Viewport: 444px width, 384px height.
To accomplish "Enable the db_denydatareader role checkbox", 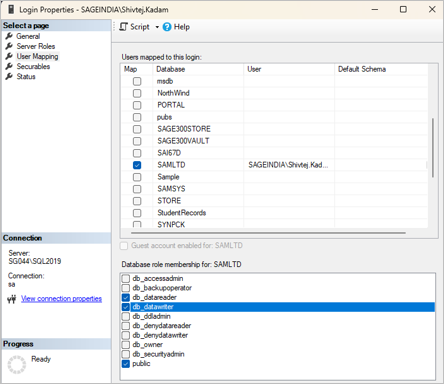I will pos(126,326).
